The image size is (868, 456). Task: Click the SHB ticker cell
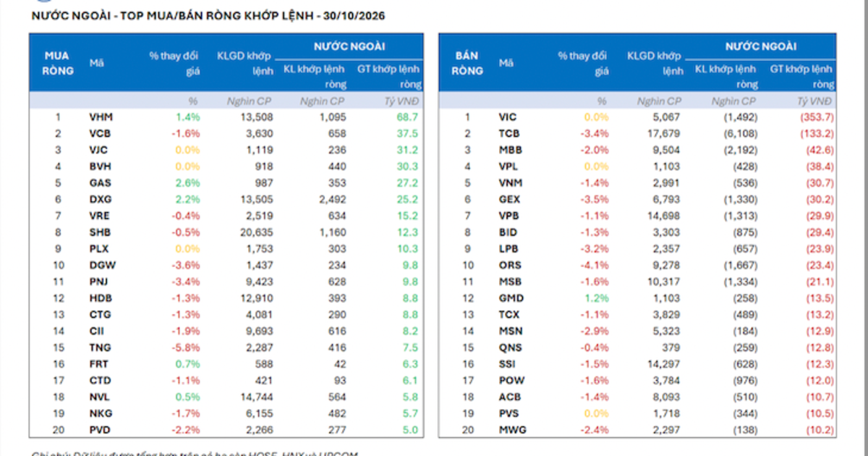[x=101, y=232]
